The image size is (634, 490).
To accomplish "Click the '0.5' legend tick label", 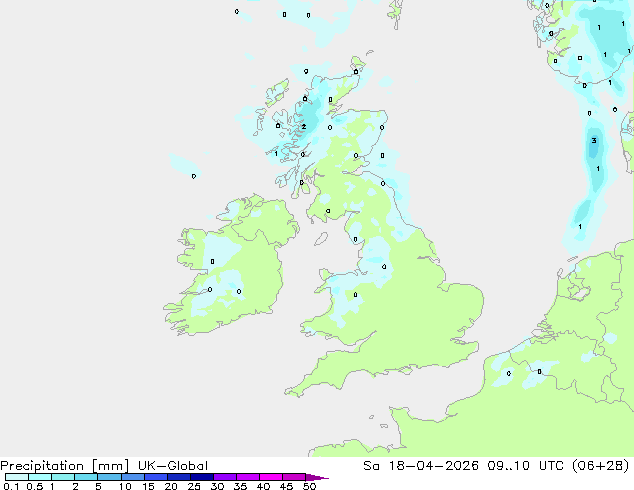I will point(34,486).
